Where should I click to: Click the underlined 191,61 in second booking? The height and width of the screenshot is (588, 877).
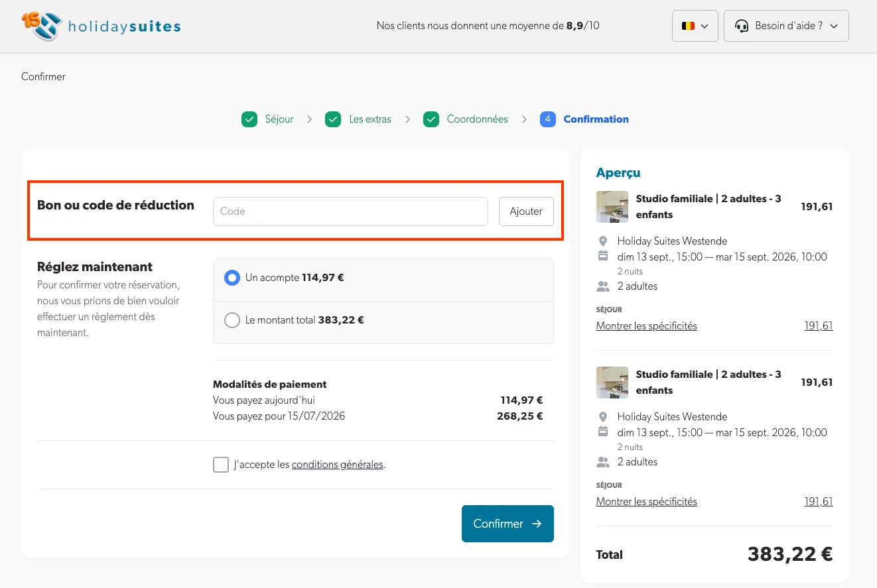[819, 502]
